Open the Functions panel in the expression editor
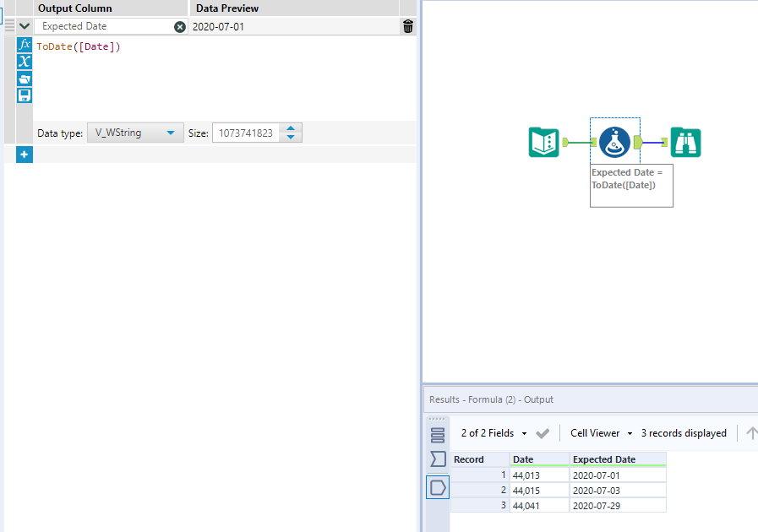The image size is (758, 532). point(24,45)
